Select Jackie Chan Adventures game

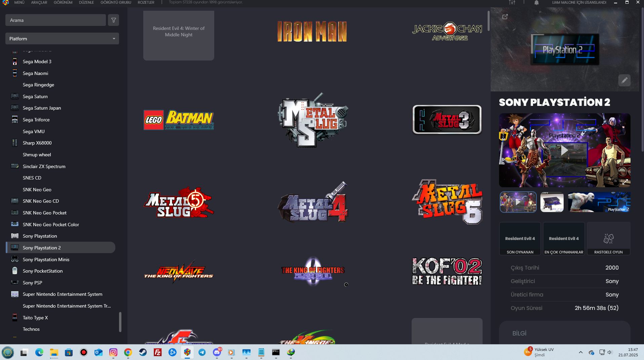tap(447, 32)
